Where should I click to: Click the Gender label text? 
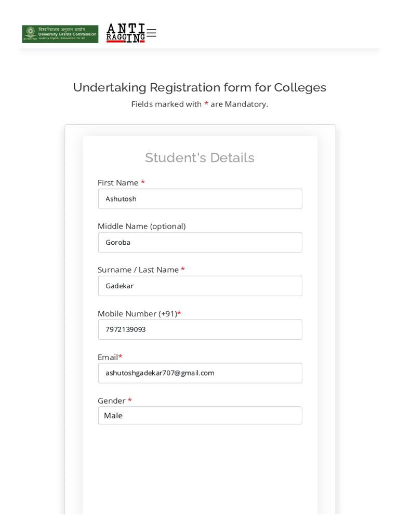pos(112,401)
